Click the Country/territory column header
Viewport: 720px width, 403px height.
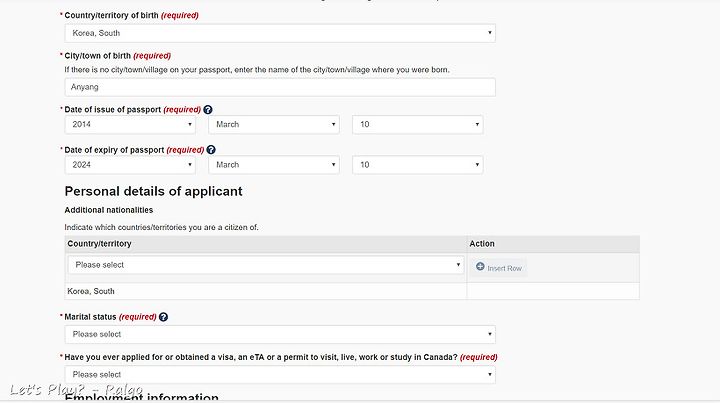click(99, 244)
